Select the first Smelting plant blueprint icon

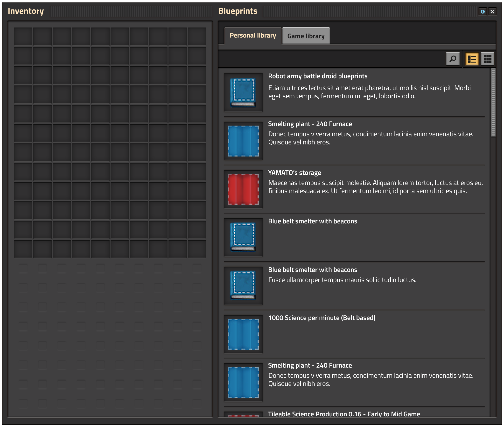point(243,141)
